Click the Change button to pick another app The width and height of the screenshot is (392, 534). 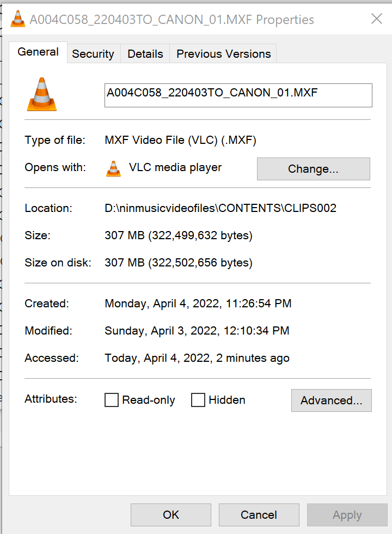pos(313,169)
